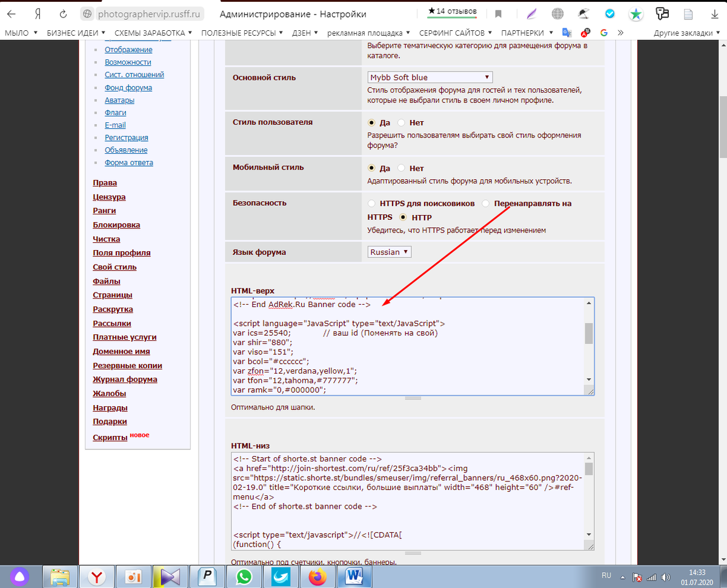Open Свой стиль admin menu section
727x588 pixels.
click(115, 267)
